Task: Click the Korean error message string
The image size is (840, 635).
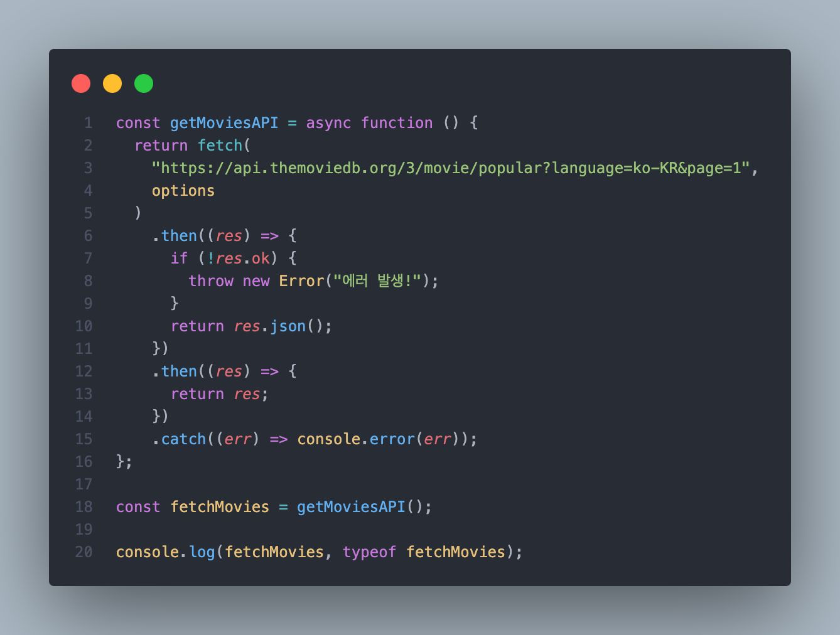Action: [x=377, y=281]
